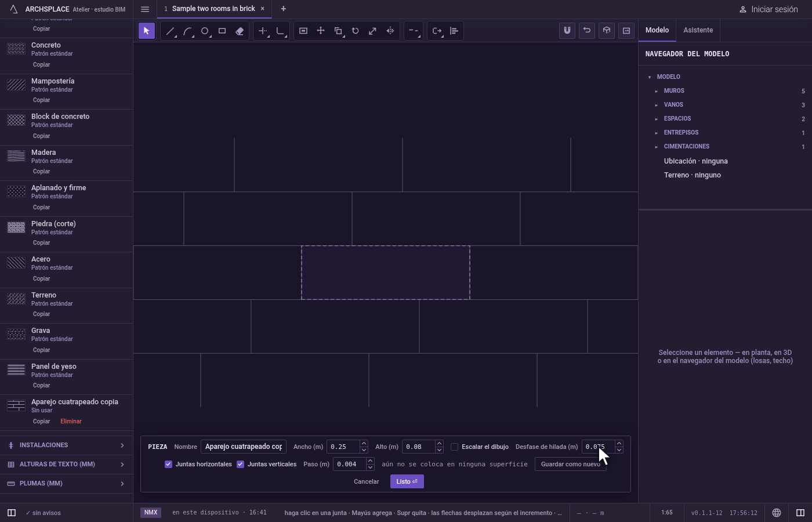Image resolution: width=812 pixels, height=522 pixels.
Task: Toggle the left panel layout icon
Action: tap(12, 513)
